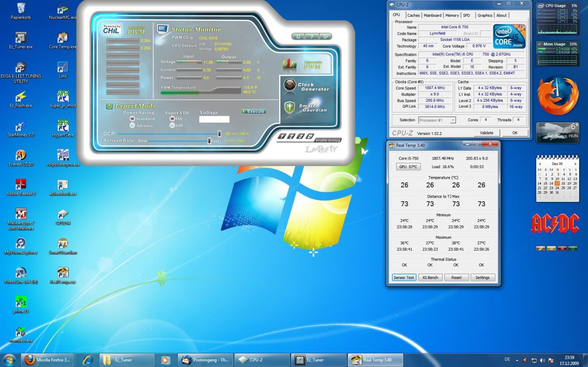The height and width of the screenshot is (367, 588).
Task: Click the Voltage input field
Action: 214,119
